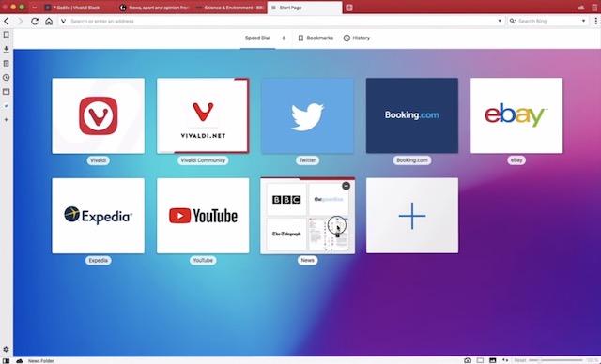Image resolution: width=601 pixels, height=364 pixels.
Task: Capture the page with the camera icon
Action: [468, 360]
